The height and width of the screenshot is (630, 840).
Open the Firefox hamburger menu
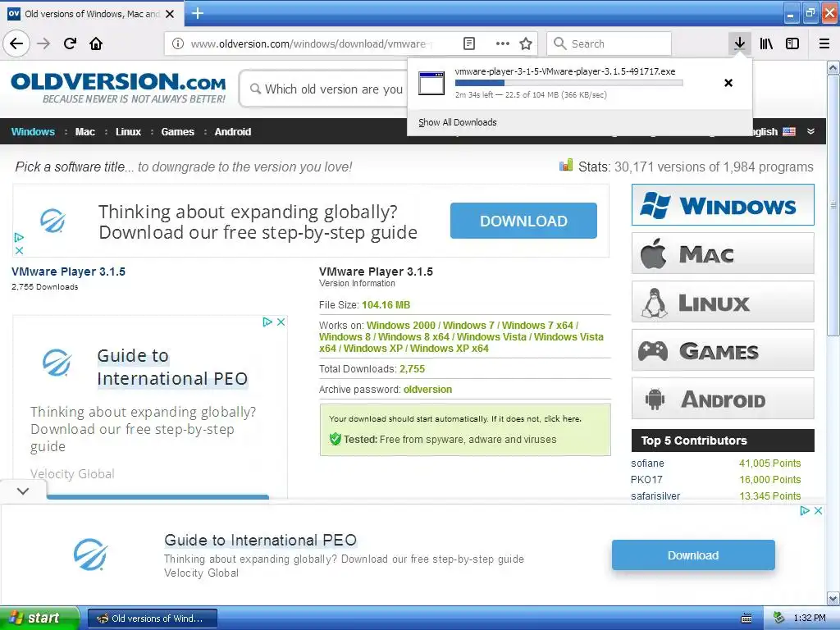tap(824, 43)
